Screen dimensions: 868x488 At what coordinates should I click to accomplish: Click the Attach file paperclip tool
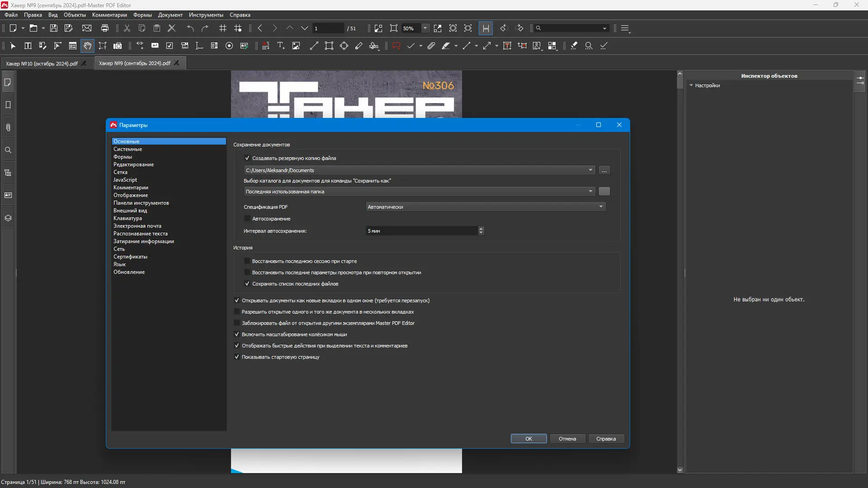click(x=431, y=46)
